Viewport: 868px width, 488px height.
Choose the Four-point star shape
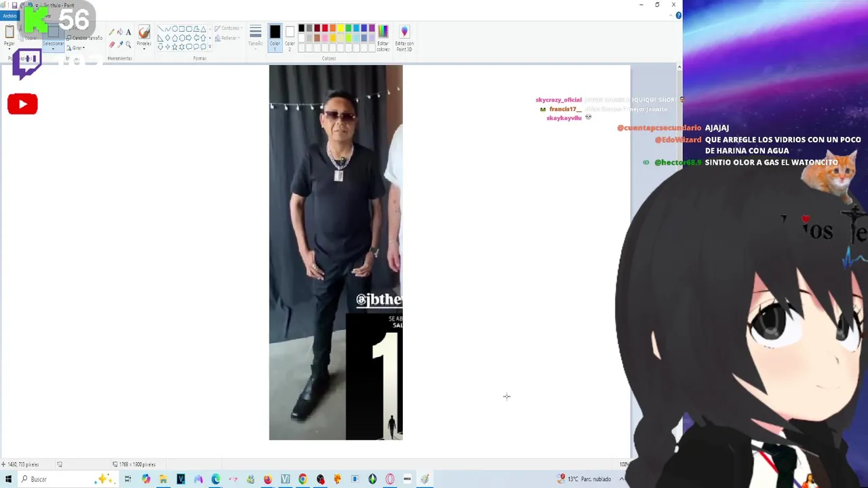click(x=167, y=47)
